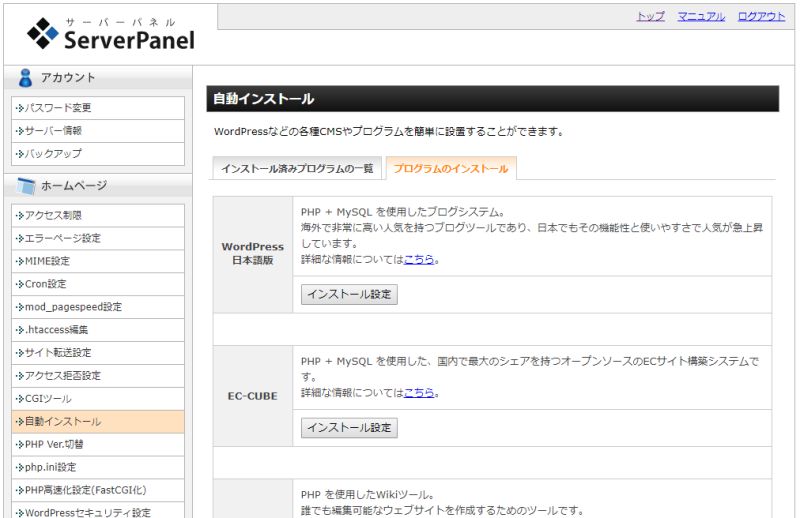Click the アカウント section header
800x518 pixels.
[98, 78]
